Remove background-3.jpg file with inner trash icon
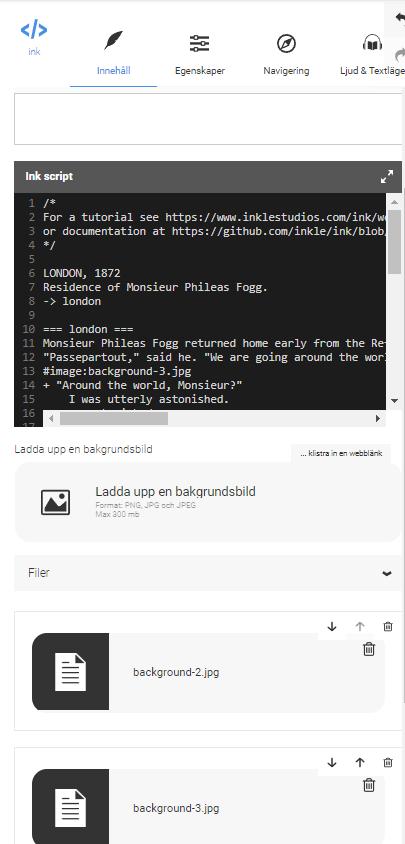 click(x=369, y=785)
